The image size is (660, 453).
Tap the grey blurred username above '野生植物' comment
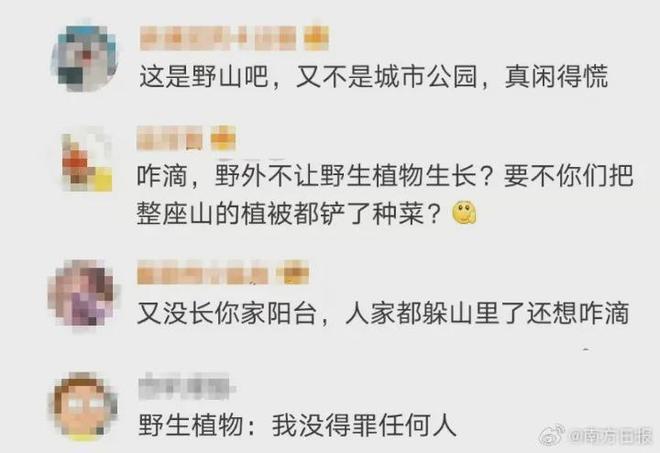point(184,386)
